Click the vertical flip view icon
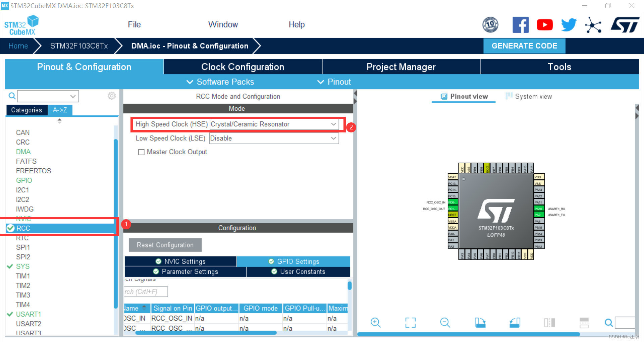Screen dimensions: 644x342 pyautogui.click(x=549, y=323)
